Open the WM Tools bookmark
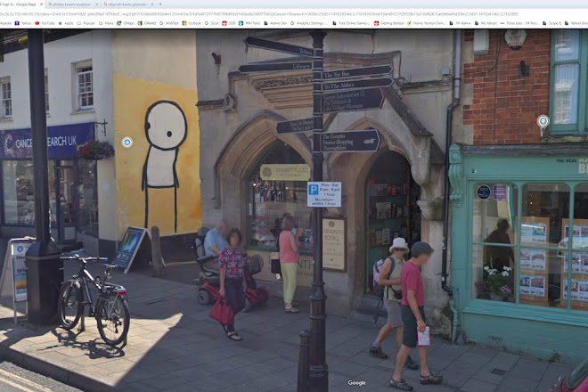The height and width of the screenshot is (392, 588). click(x=249, y=23)
